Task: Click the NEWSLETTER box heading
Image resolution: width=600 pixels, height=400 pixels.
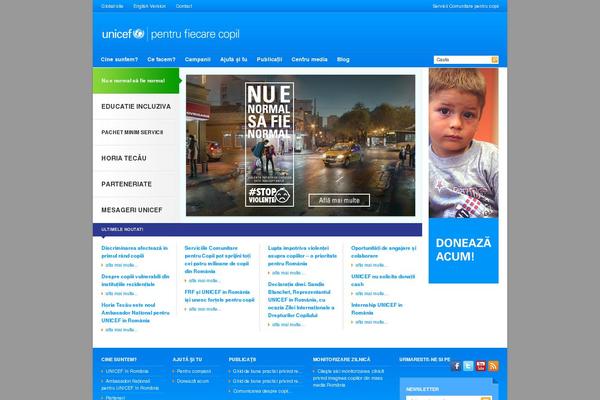Action: (x=422, y=389)
